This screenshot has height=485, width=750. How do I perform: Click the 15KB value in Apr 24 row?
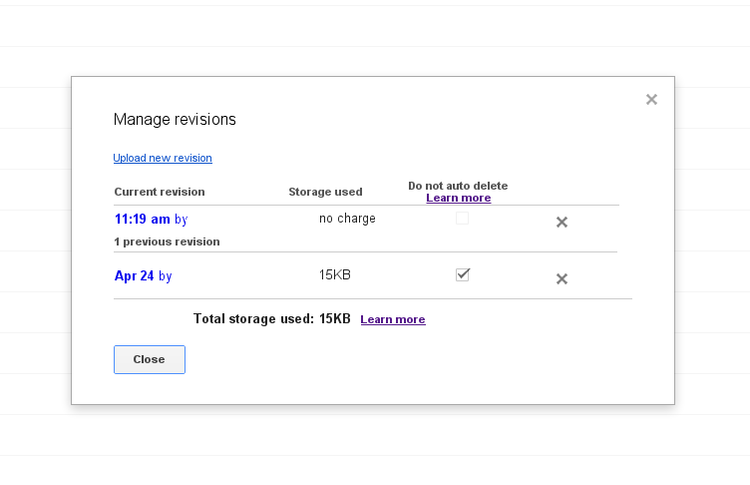click(x=334, y=275)
